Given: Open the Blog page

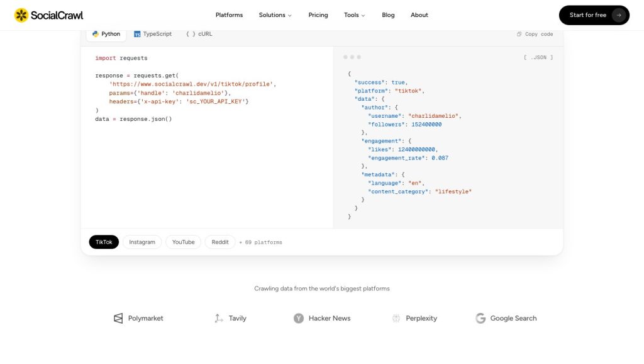Looking at the screenshot, I should (x=388, y=15).
